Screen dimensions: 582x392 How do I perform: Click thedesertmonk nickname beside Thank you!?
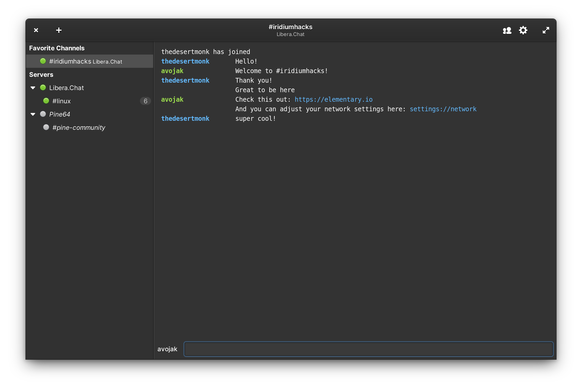[185, 80]
